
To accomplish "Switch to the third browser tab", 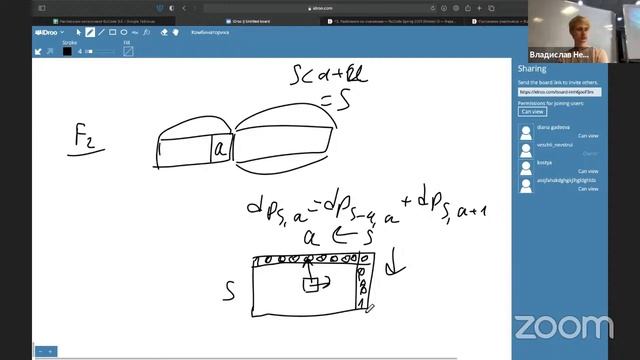I will point(392,21).
